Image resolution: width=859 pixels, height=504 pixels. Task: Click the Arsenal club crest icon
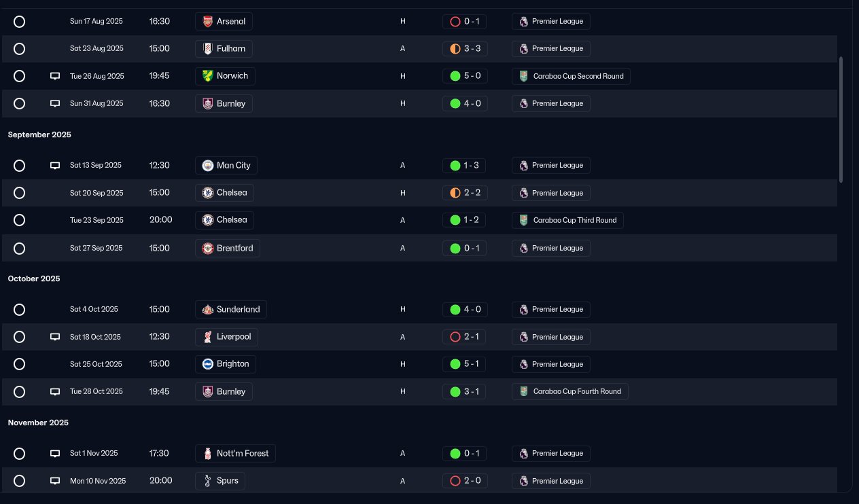coord(208,22)
